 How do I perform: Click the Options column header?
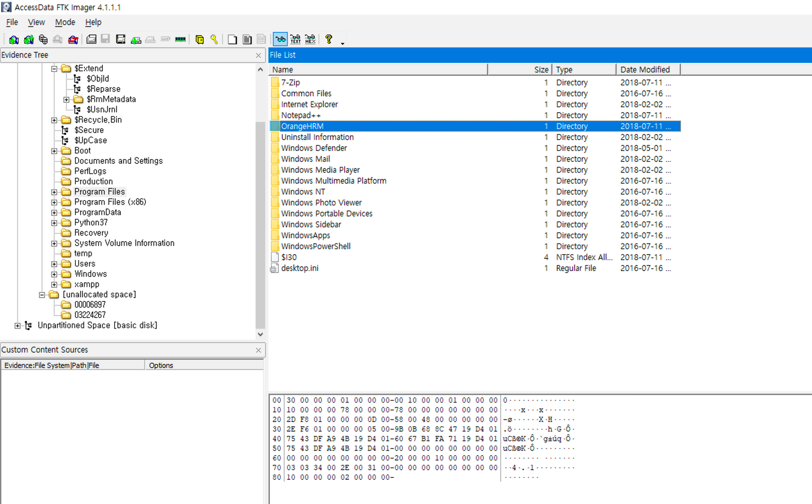coord(204,365)
